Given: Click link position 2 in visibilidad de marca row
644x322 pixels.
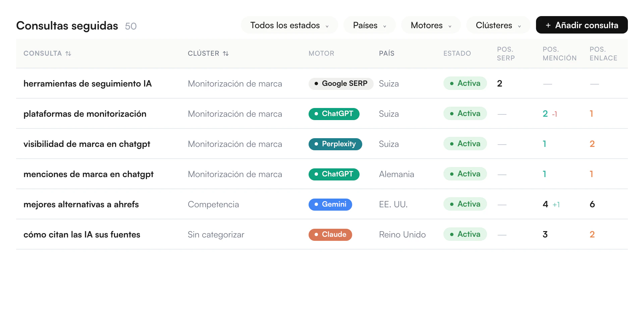Looking at the screenshot, I should point(592,144).
